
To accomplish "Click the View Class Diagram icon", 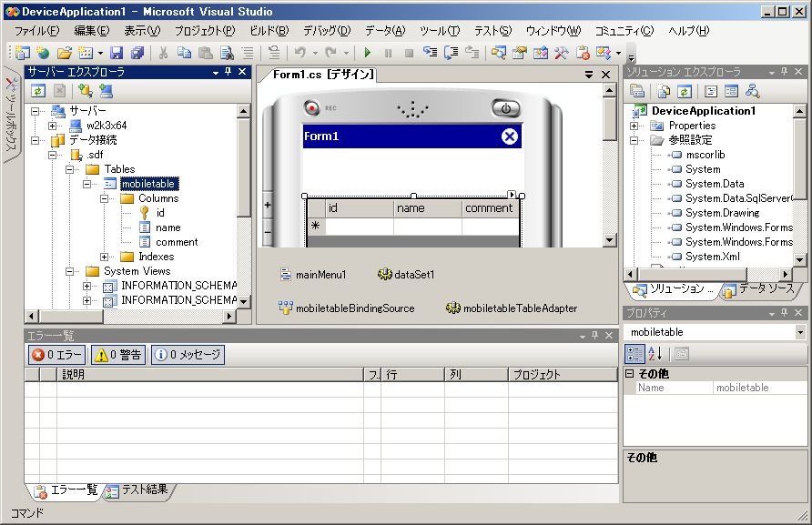I will coord(753,91).
